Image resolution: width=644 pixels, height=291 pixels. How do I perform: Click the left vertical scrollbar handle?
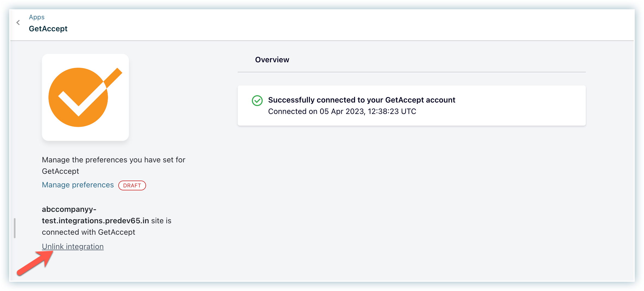tap(15, 228)
